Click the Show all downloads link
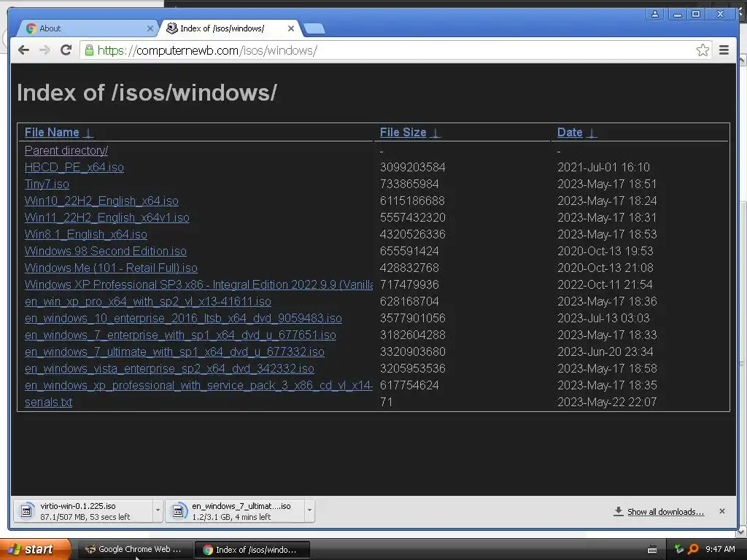 (x=665, y=512)
